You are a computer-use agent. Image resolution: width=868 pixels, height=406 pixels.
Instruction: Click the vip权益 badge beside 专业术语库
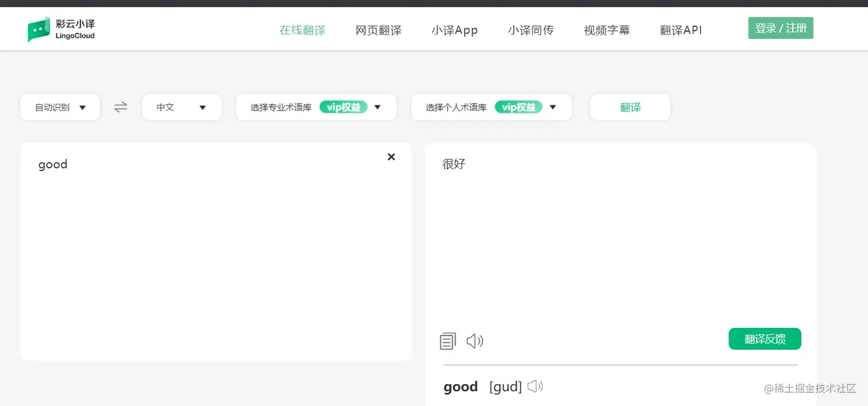coord(343,107)
